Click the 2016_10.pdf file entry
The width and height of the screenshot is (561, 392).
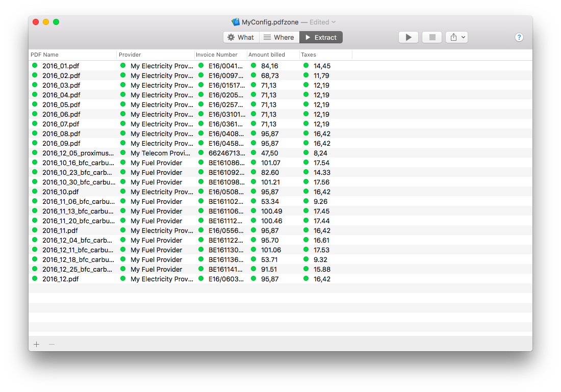click(61, 192)
